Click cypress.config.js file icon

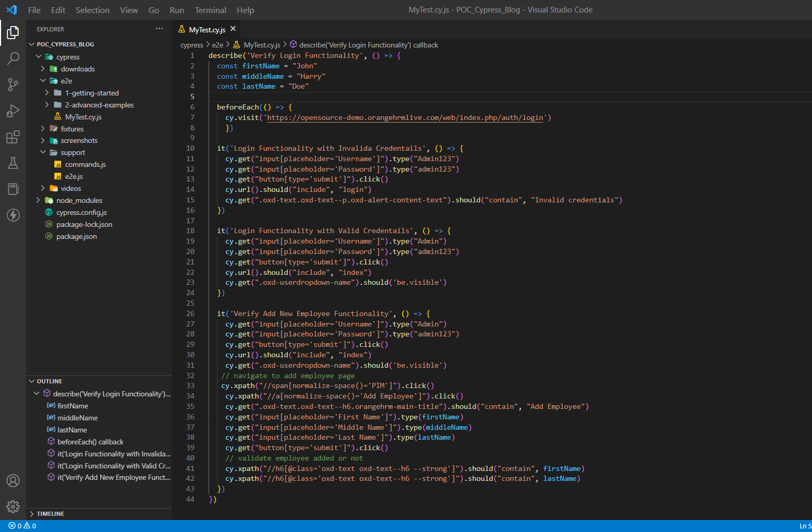[49, 212]
